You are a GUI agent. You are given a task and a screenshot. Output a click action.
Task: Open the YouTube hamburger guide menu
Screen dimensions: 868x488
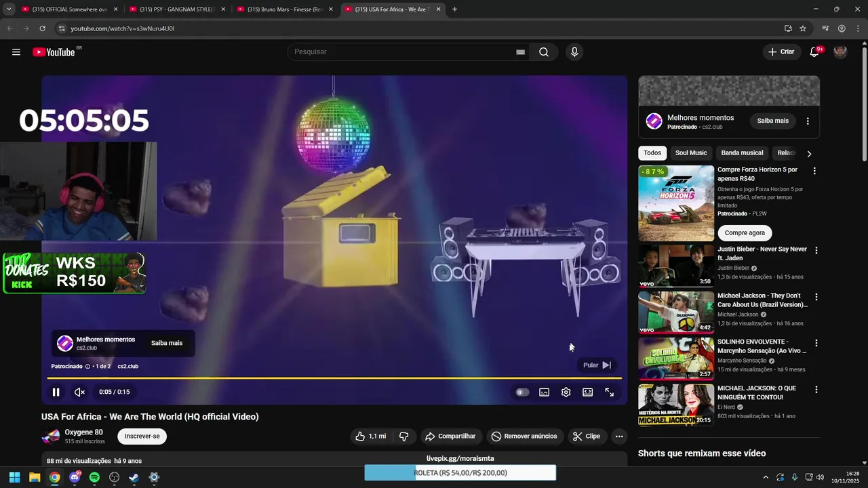point(16,52)
